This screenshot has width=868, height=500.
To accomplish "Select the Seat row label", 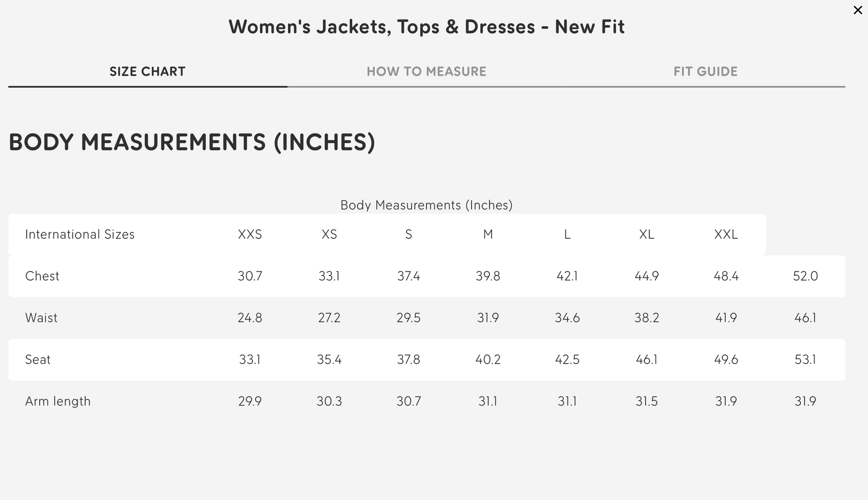I will pos(38,360).
